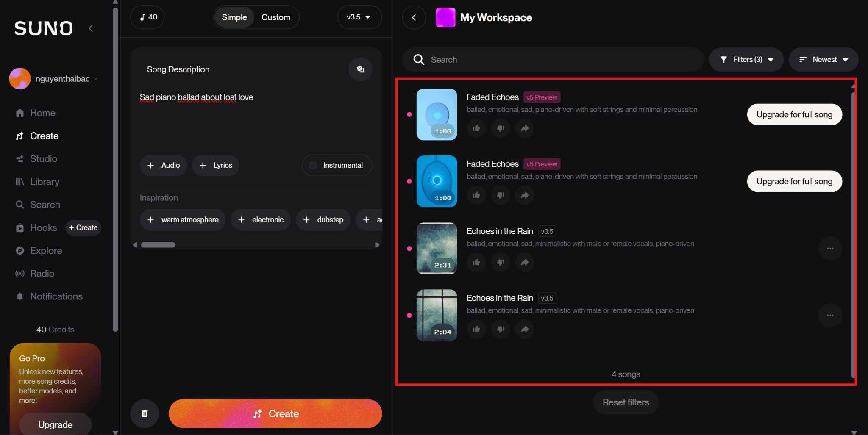Click the Hooks '+ Create' pill button
This screenshot has width=868, height=435.
tap(83, 227)
